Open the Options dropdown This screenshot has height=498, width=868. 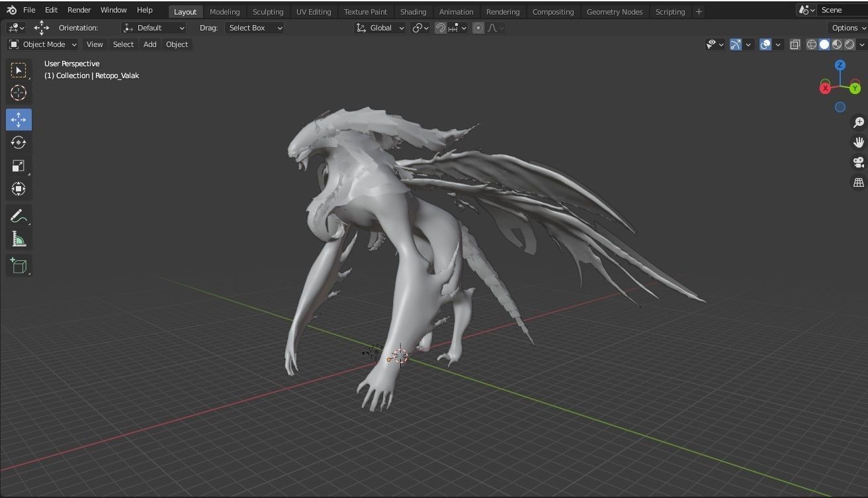(x=847, y=28)
